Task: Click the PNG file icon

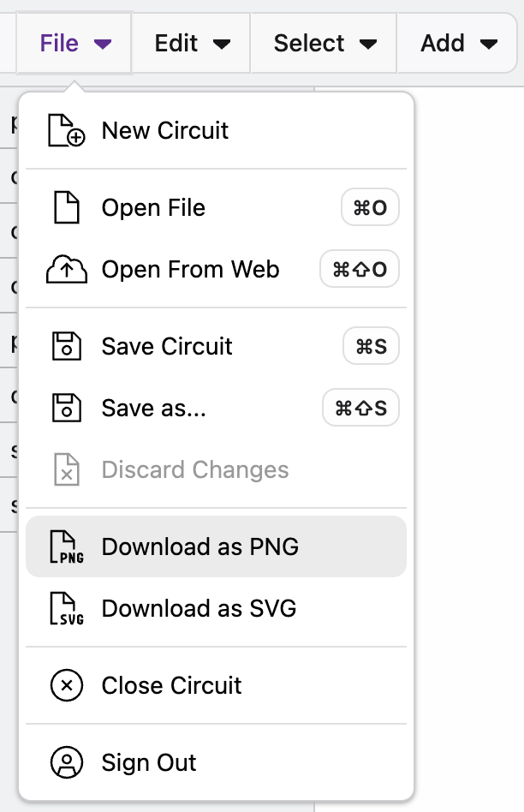Action: [x=66, y=546]
